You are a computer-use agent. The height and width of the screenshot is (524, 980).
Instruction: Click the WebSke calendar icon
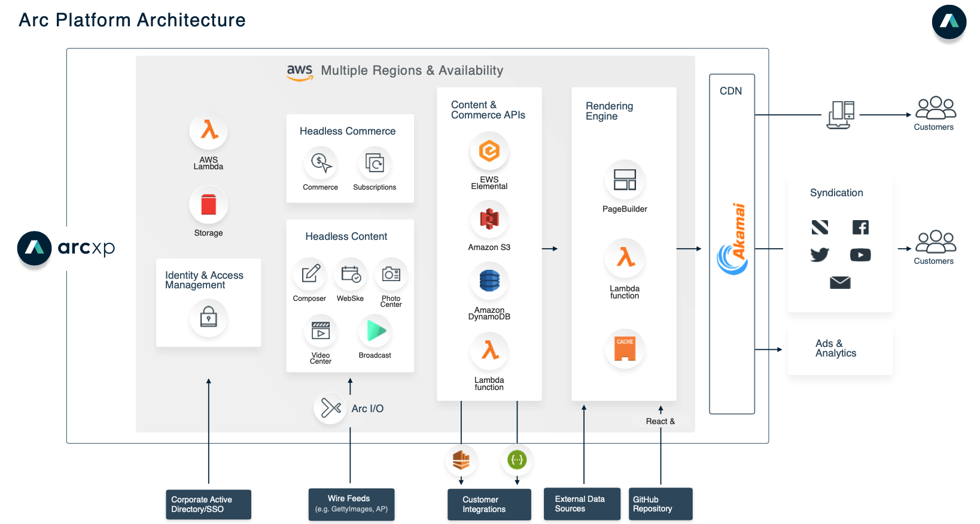pyautogui.click(x=351, y=274)
